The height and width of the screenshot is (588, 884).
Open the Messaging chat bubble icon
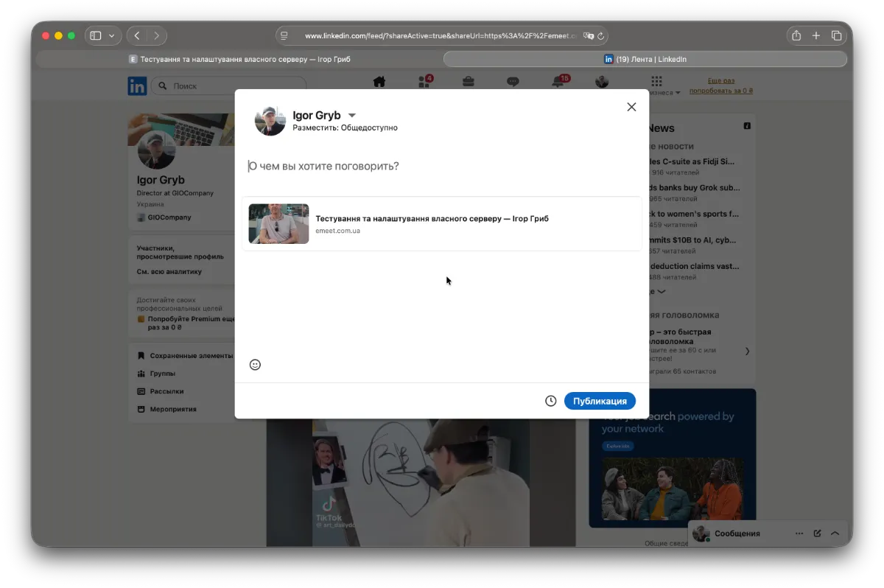513,82
